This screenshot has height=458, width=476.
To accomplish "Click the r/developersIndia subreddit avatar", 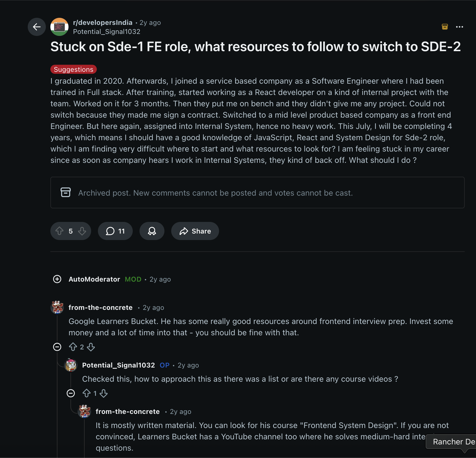I will point(59,26).
